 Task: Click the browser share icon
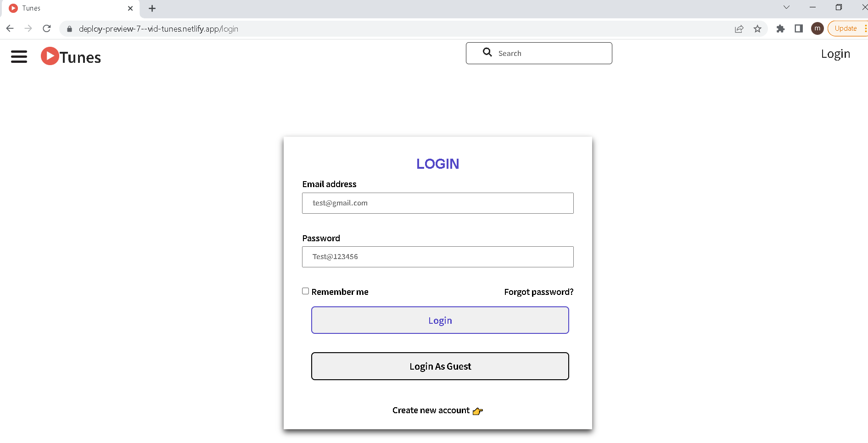(x=739, y=28)
